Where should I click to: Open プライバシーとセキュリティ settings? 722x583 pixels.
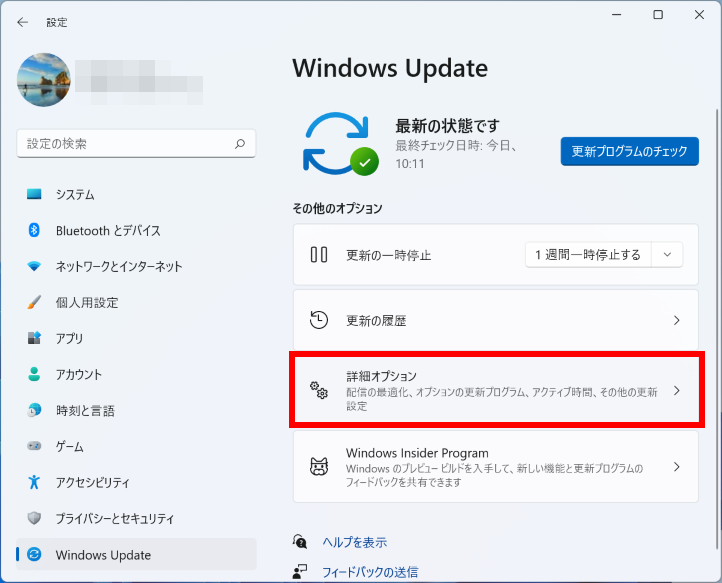click(136, 519)
